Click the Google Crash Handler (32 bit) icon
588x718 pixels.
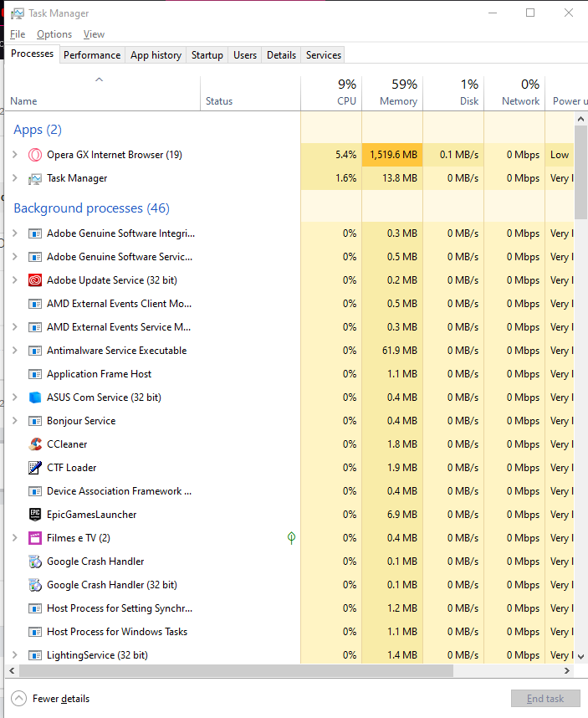coord(35,585)
